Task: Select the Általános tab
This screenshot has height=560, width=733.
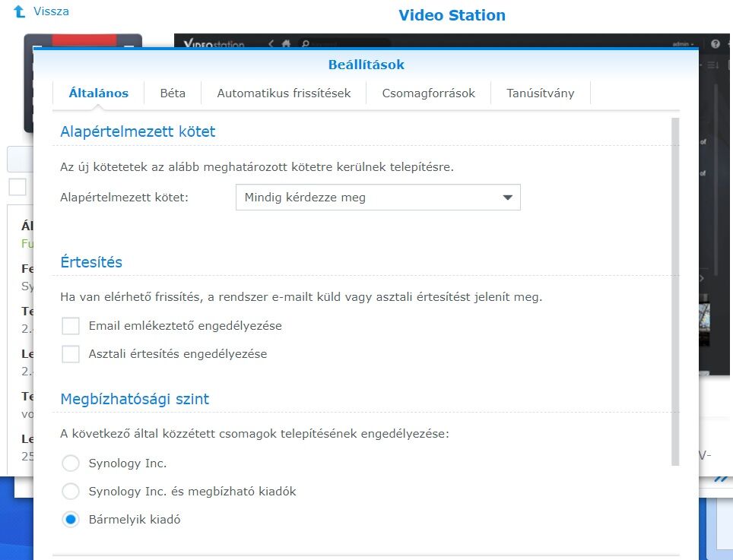Action: coord(98,93)
